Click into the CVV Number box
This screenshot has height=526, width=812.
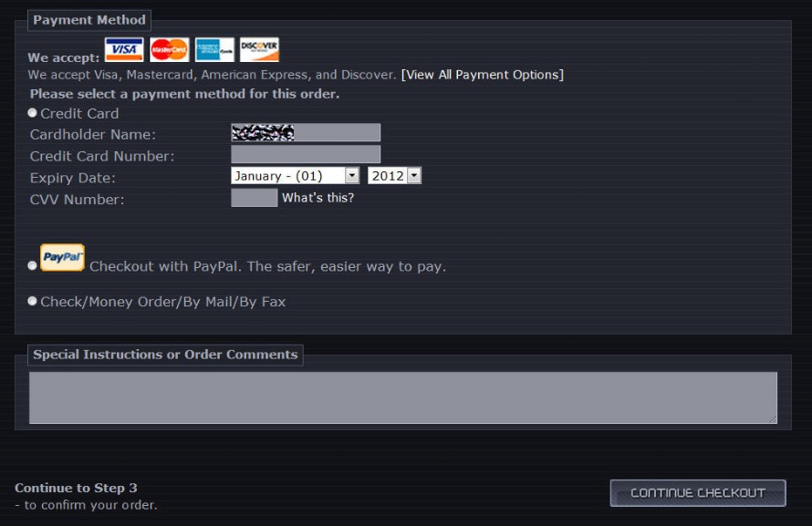point(255,198)
